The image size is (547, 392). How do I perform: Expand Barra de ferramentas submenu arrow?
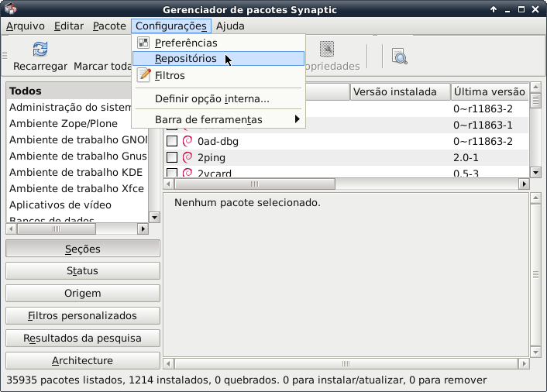tap(298, 119)
